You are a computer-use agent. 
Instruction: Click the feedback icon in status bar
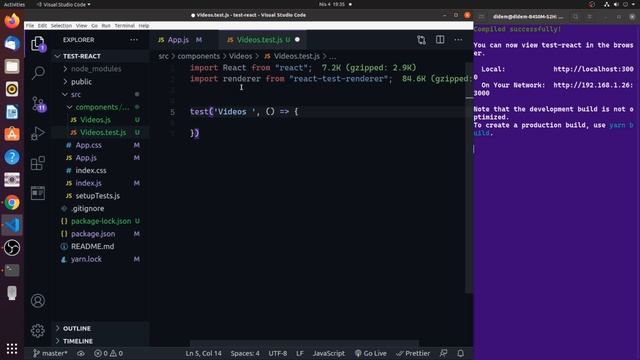[x=443, y=353]
